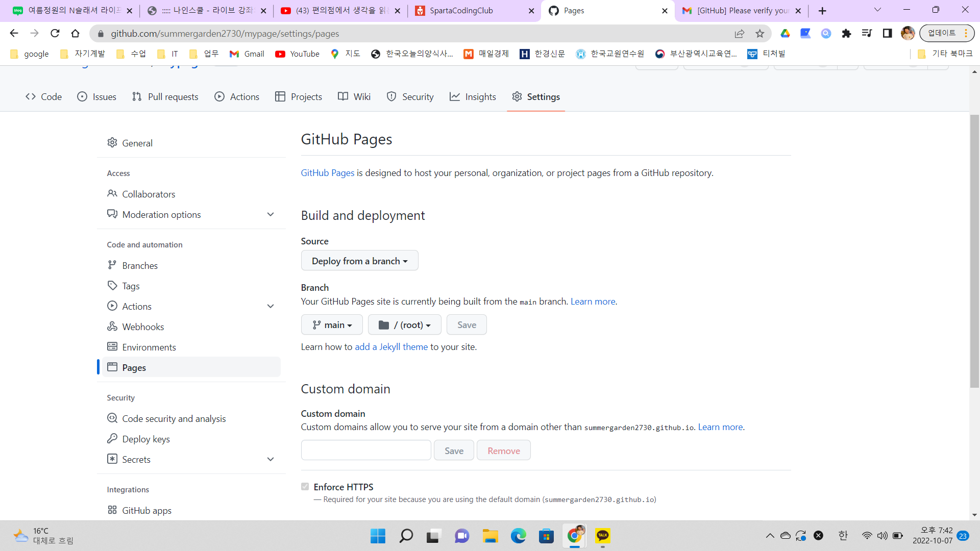The width and height of the screenshot is (980, 551).
Task: Open the google bookmark folder
Action: point(30,54)
